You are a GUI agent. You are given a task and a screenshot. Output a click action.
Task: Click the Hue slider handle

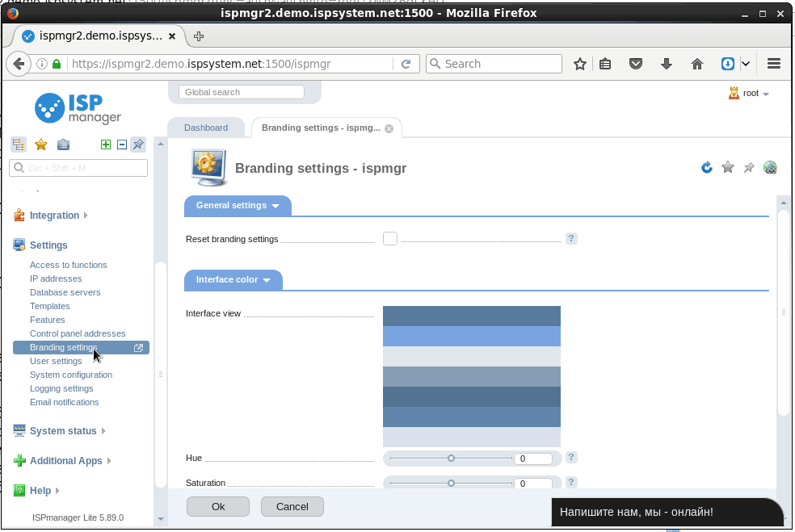pyautogui.click(x=451, y=458)
